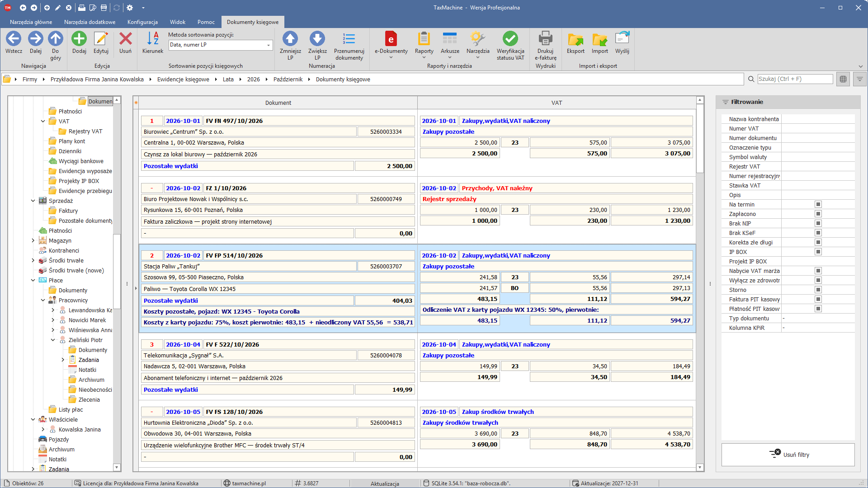Decrease LP with Zmniejsz LP
This screenshot has height=488, width=868.
pos(290,39)
